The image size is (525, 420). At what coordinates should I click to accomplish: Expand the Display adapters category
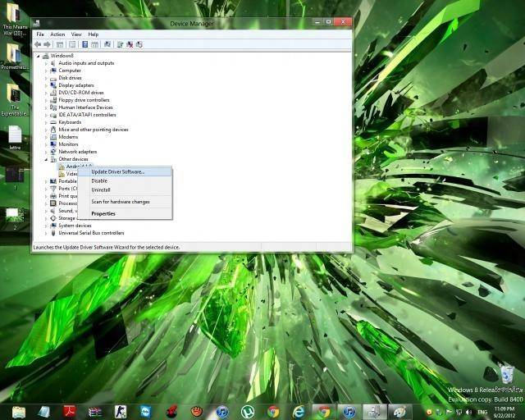pyautogui.click(x=46, y=85)
